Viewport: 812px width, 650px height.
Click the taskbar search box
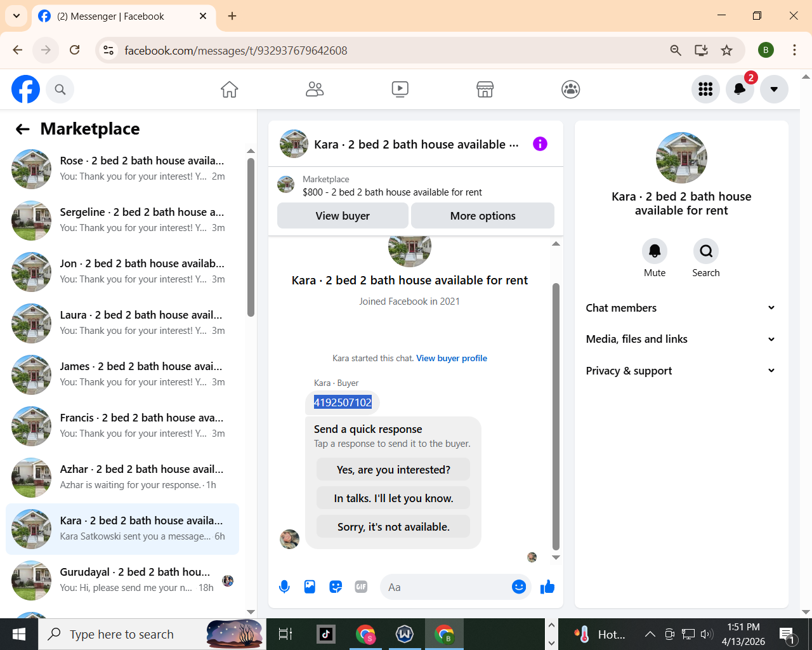click(152, 634)
